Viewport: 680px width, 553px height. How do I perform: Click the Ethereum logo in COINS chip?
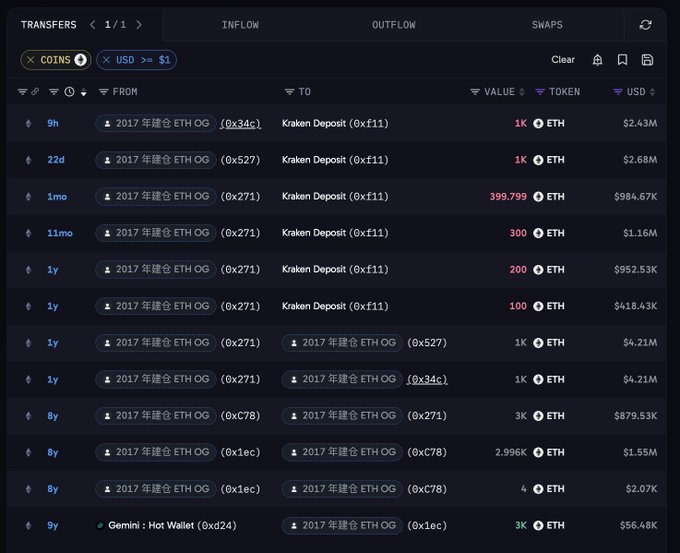pyautogui.click(x=80, y=60)
